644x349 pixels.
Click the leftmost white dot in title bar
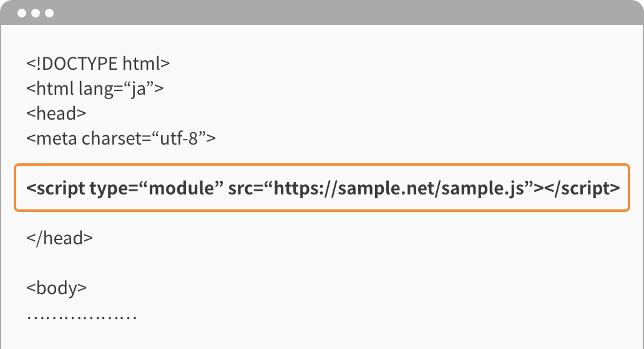tap(22, 13)
